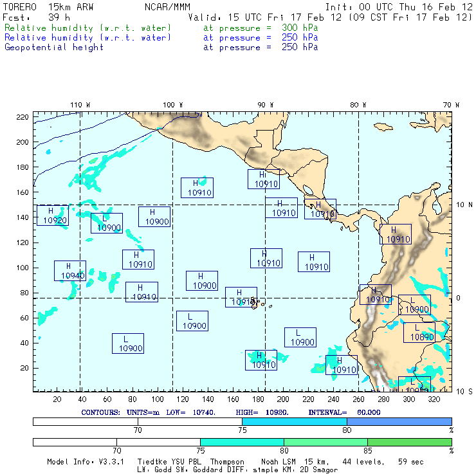Viewport: 476px width, 476px height.
Task: Click the 'Init: 00 UTC Thu 16 Feb 12' text
Action: (399, 7)
